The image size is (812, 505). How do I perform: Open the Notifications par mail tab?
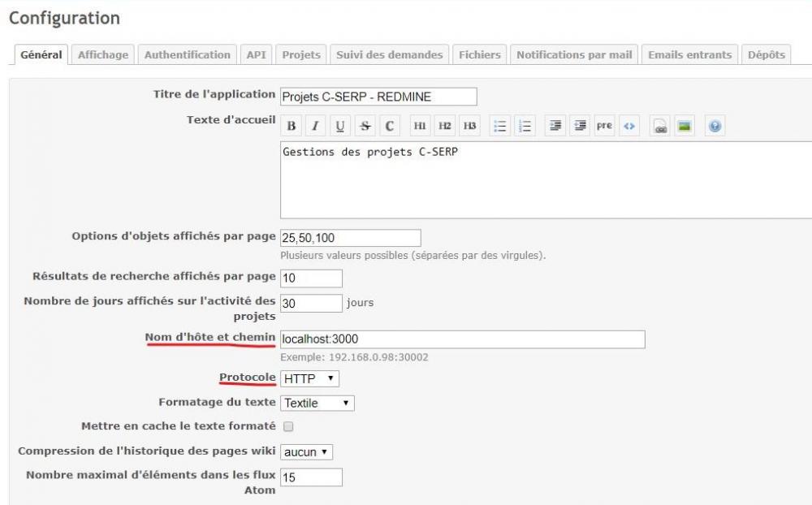pyautogui.click(x=574, y=54)
